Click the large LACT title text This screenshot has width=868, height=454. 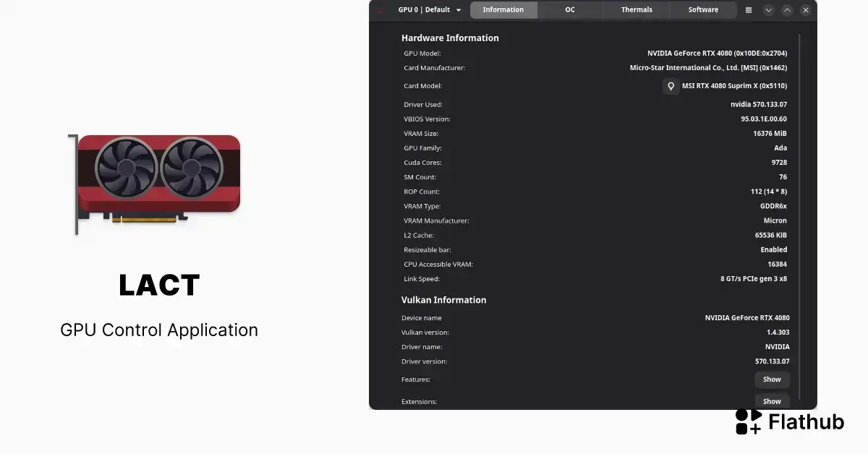[x=159, y=286]
